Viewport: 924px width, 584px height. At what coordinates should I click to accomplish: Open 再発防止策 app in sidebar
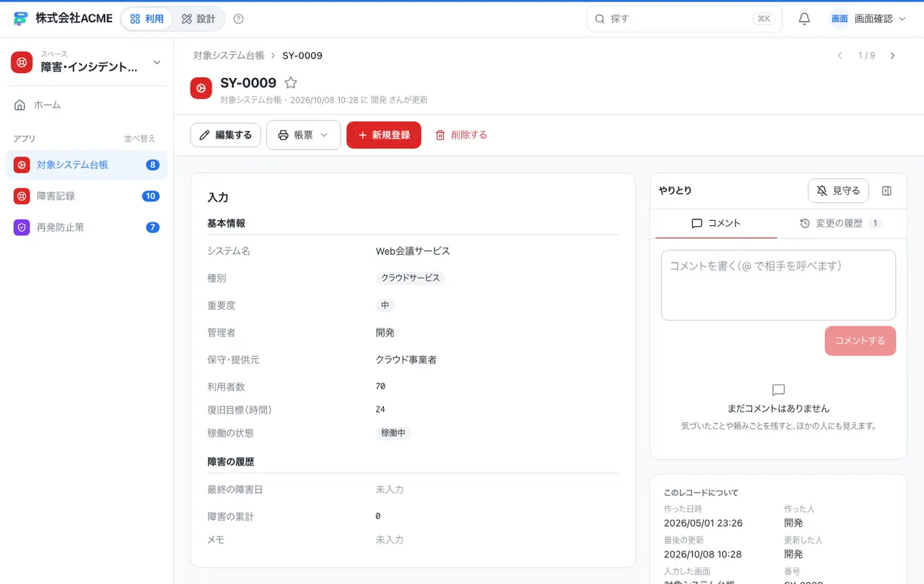[87, 227]
